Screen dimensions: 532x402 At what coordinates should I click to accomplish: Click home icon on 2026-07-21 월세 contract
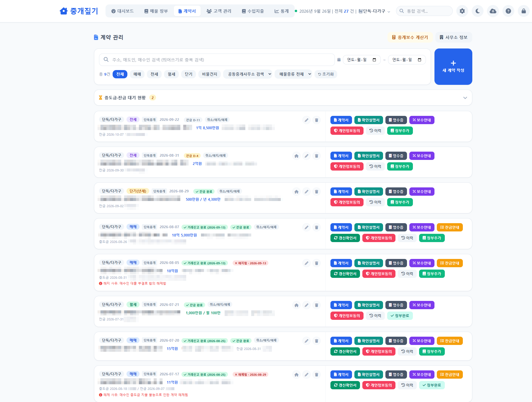pos(296,305)
